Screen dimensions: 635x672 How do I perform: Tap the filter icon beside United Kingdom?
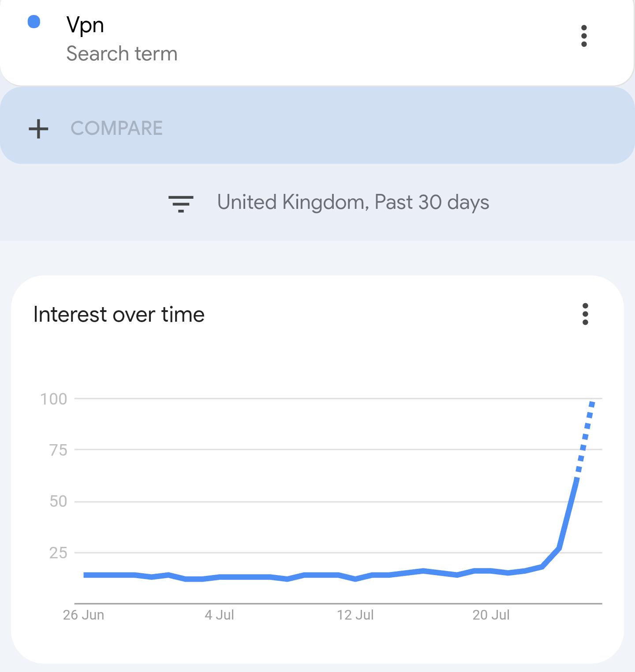click(x=181, y=203)
